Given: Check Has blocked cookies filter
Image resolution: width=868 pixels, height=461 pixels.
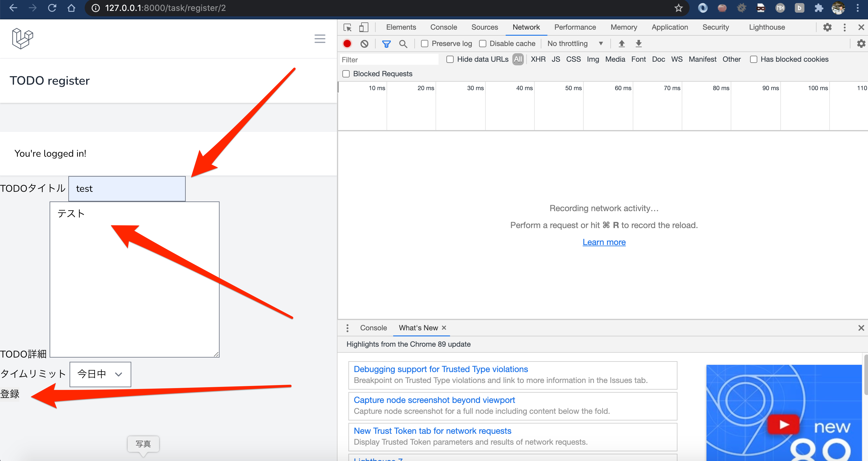Looking at the screenshot, I should 753,59.
